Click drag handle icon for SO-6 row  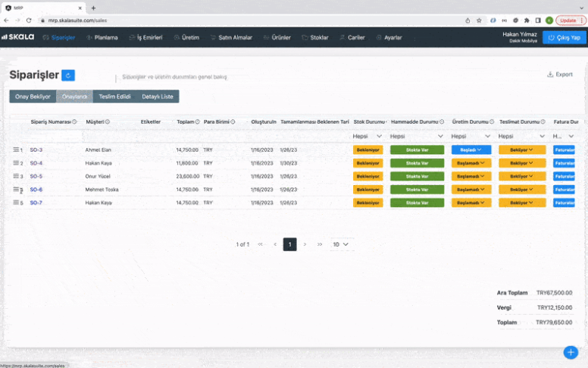pos(16,189)
